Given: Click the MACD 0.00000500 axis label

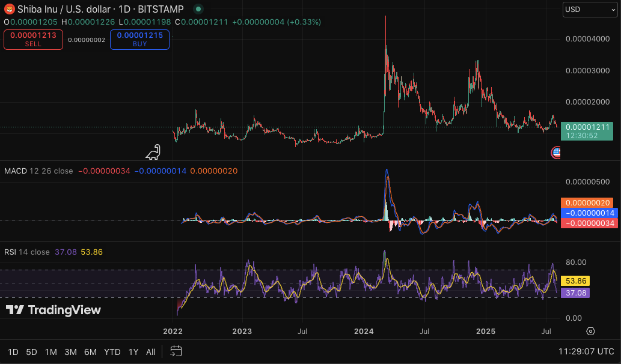Looking at the screenshot, I should tap(587, 182).
